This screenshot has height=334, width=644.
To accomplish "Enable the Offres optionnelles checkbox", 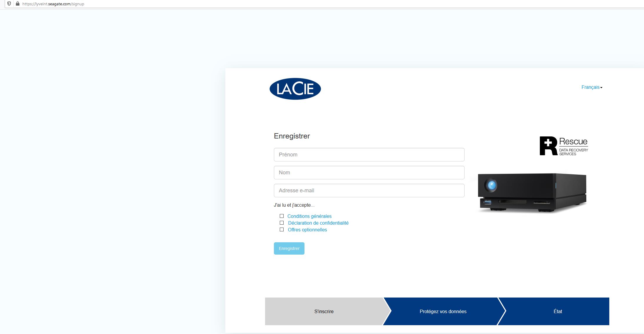I will point(282,230).
